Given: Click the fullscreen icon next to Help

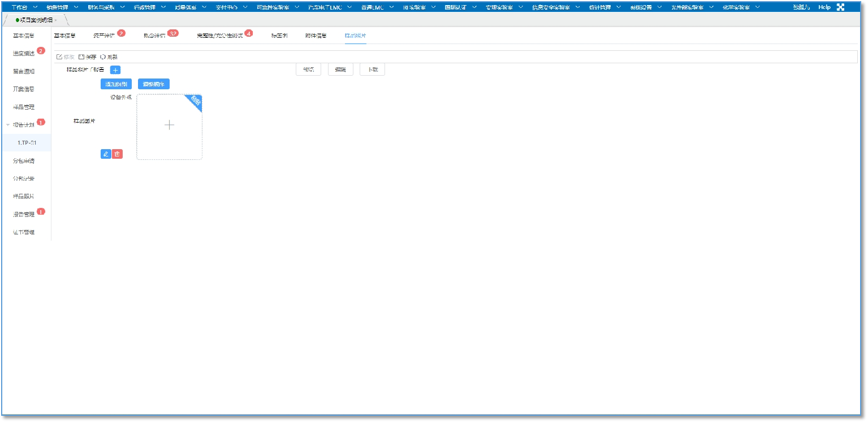Looking at the screenshot, I should [x=841, y=7].
